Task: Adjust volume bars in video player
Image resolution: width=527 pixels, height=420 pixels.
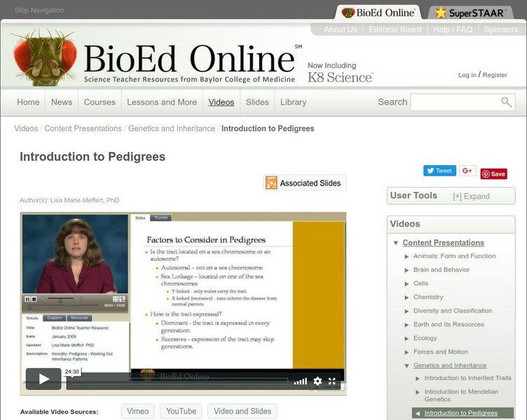Action: point(300,381)
